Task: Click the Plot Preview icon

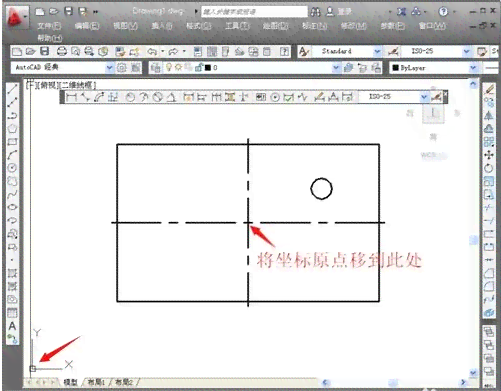Action: pos(76,52)
